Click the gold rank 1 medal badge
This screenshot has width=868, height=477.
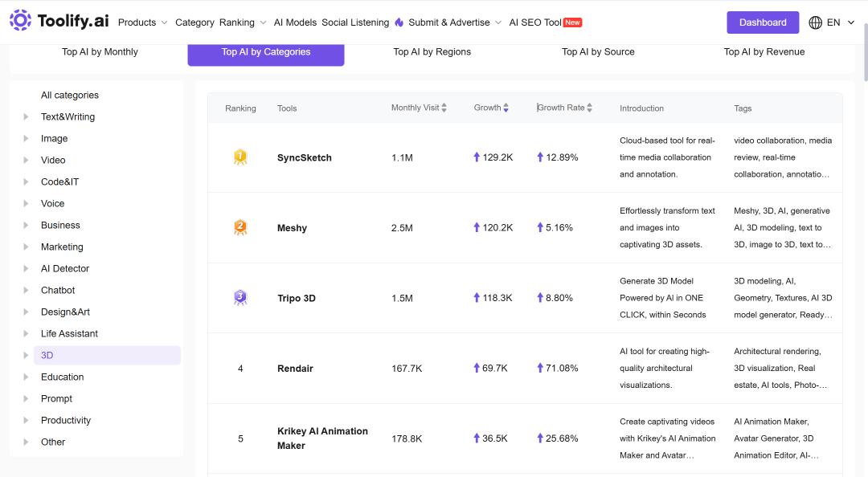coord(240,157)
